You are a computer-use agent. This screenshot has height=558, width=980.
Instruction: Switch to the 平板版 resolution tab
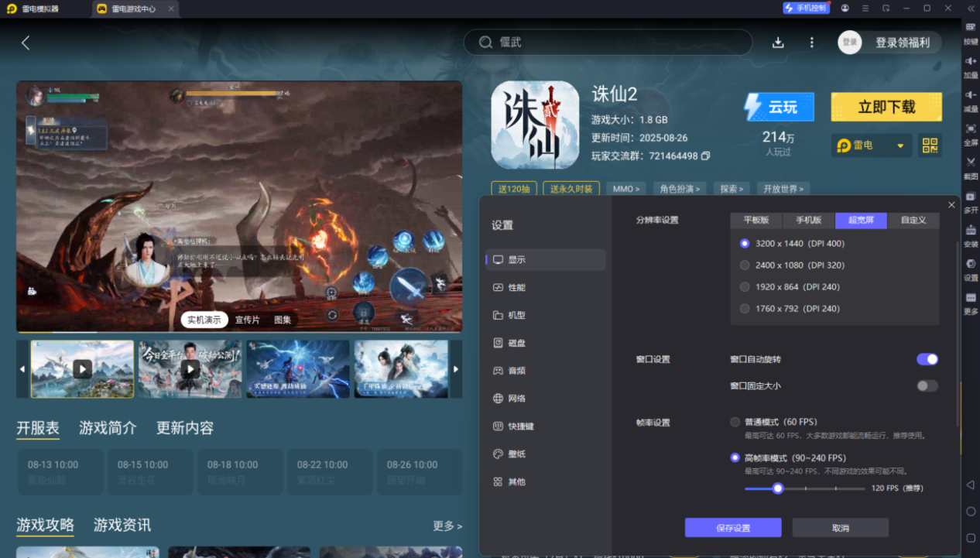(756, 220)
